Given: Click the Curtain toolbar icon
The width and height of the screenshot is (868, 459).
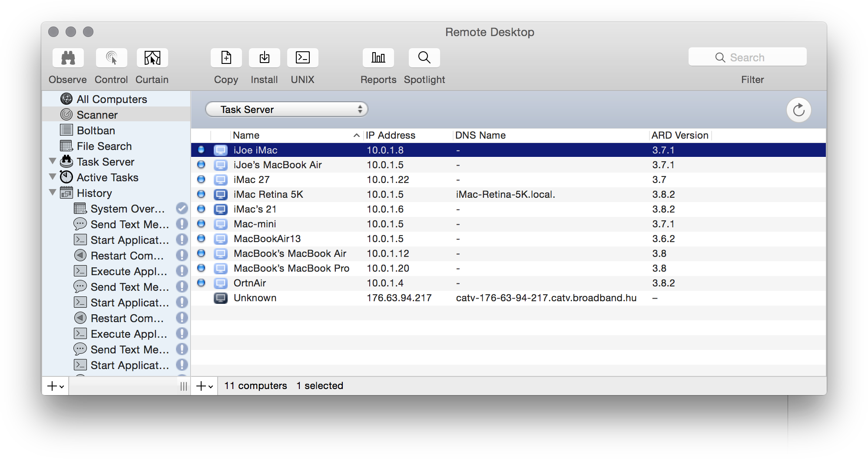Looking at the screenshot, I should (152, 58).
